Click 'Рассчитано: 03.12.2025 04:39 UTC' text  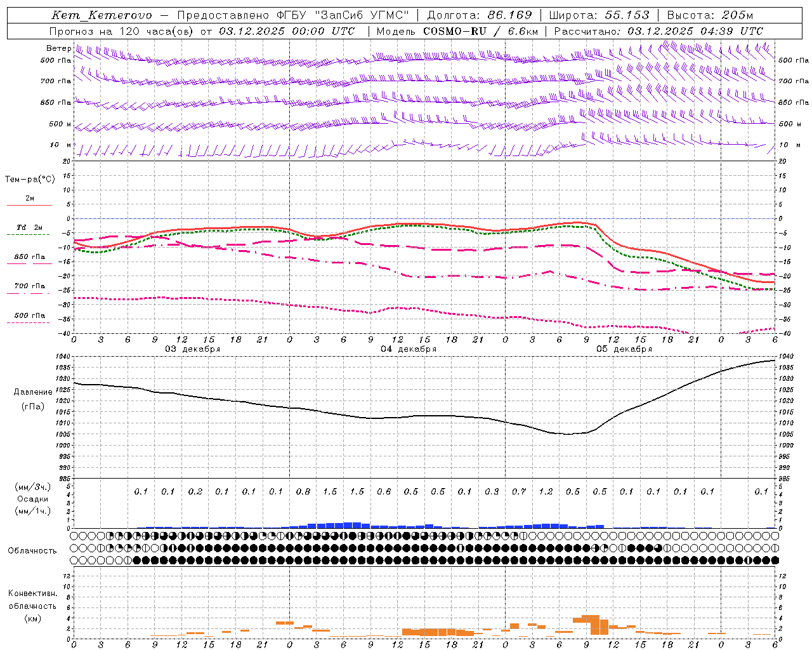[x=658, y=31]
